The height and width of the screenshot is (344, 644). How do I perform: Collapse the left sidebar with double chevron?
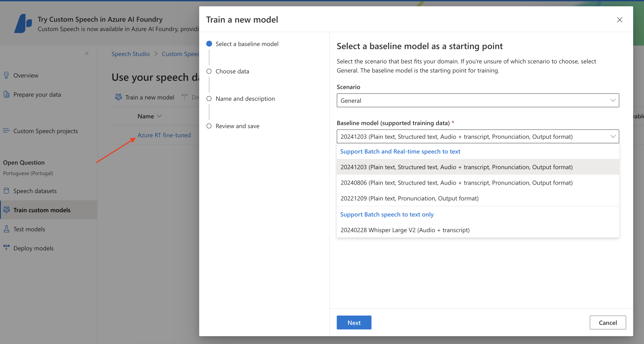click(x=87, y=53)
